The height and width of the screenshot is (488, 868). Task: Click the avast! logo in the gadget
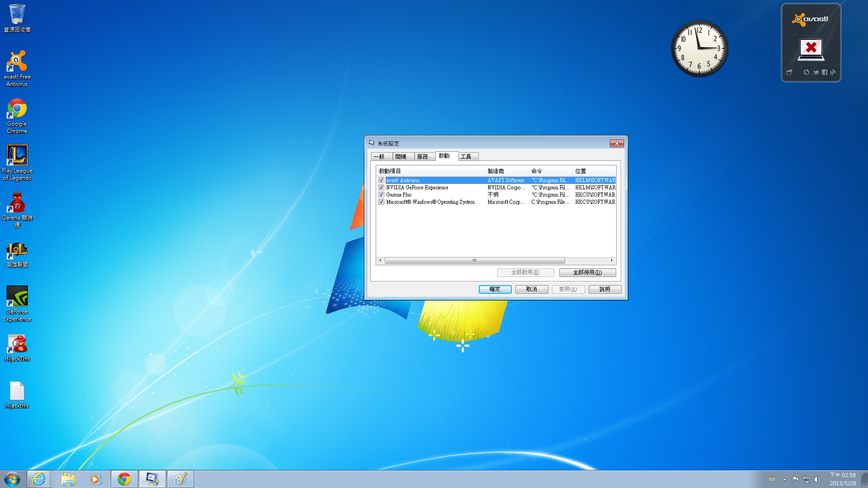click(811, 19)
